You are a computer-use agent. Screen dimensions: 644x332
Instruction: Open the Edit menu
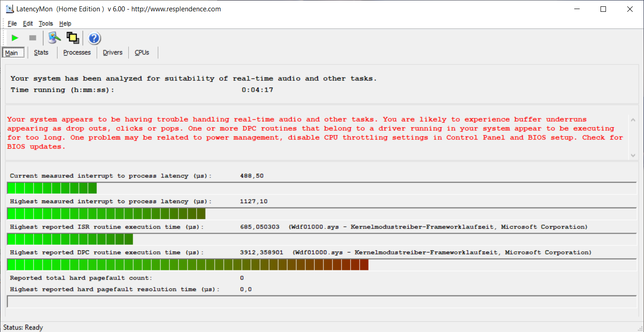[x=28, y=24]
